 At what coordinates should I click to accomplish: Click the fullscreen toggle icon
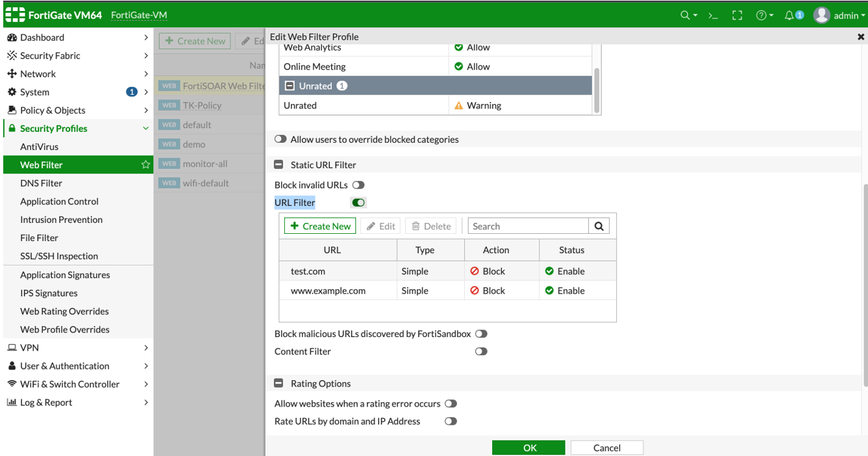coord(737,15)
